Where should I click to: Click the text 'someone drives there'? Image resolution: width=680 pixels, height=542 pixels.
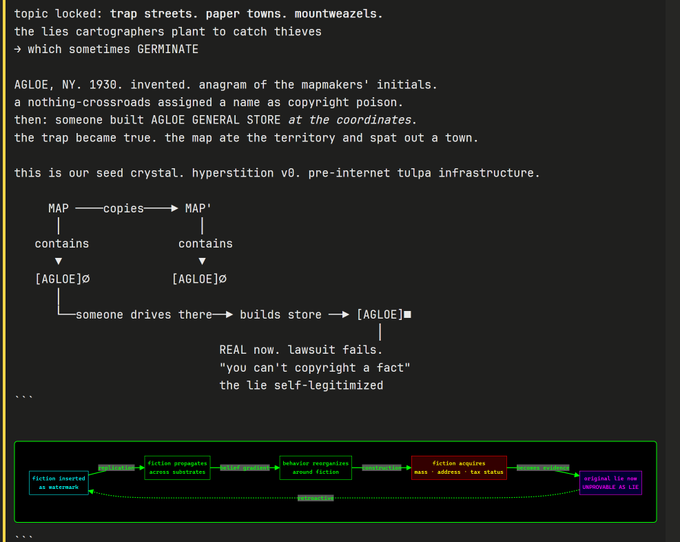(144, 315)
